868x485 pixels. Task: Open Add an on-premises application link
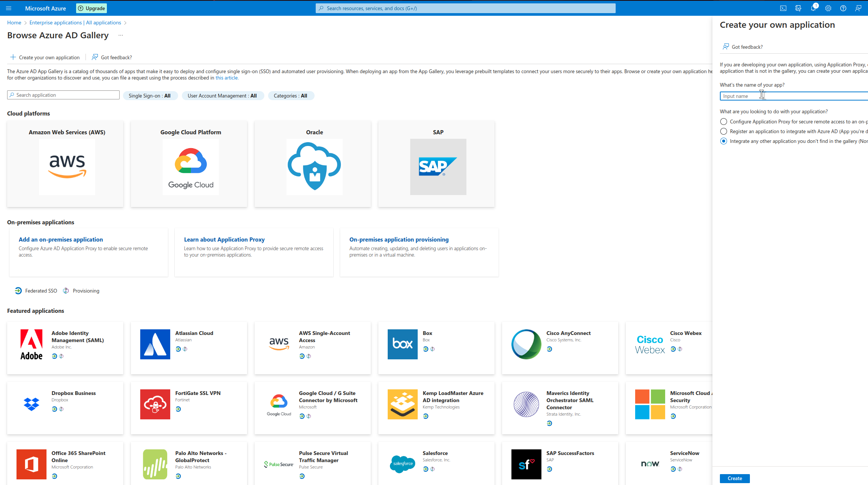click(61, 239)
